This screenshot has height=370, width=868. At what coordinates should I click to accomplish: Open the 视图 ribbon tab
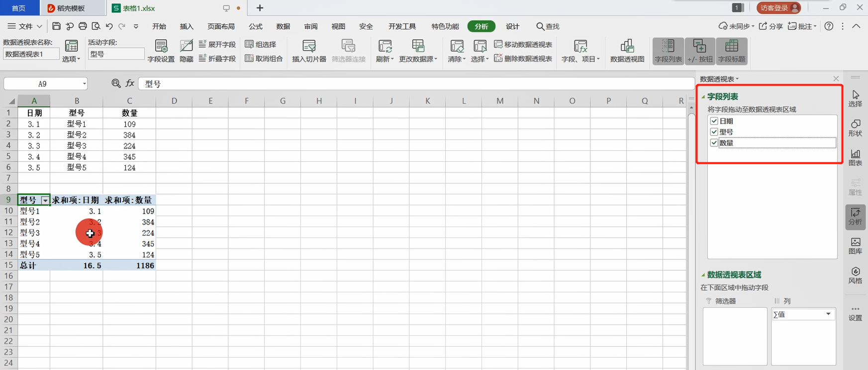click(338, 26)
